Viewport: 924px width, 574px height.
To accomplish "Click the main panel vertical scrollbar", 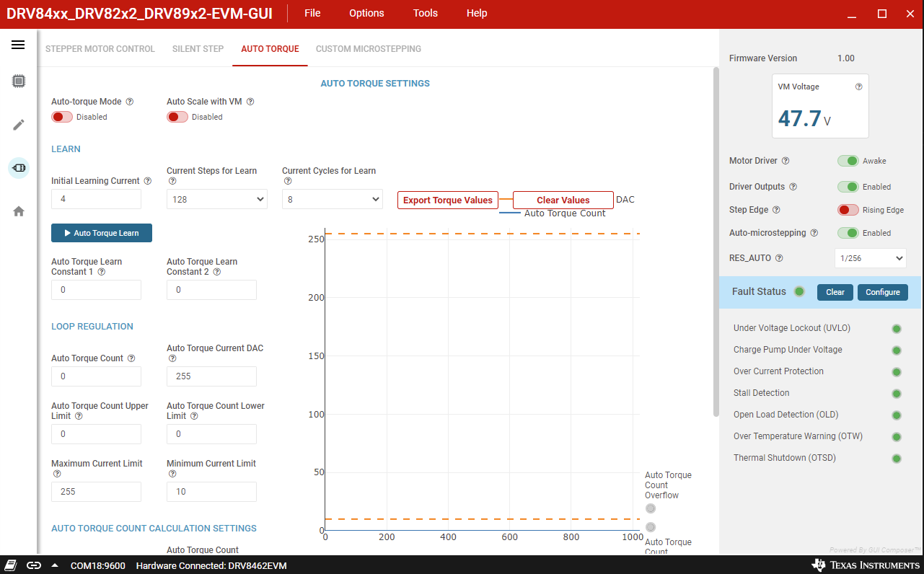I will click(716, 242).
